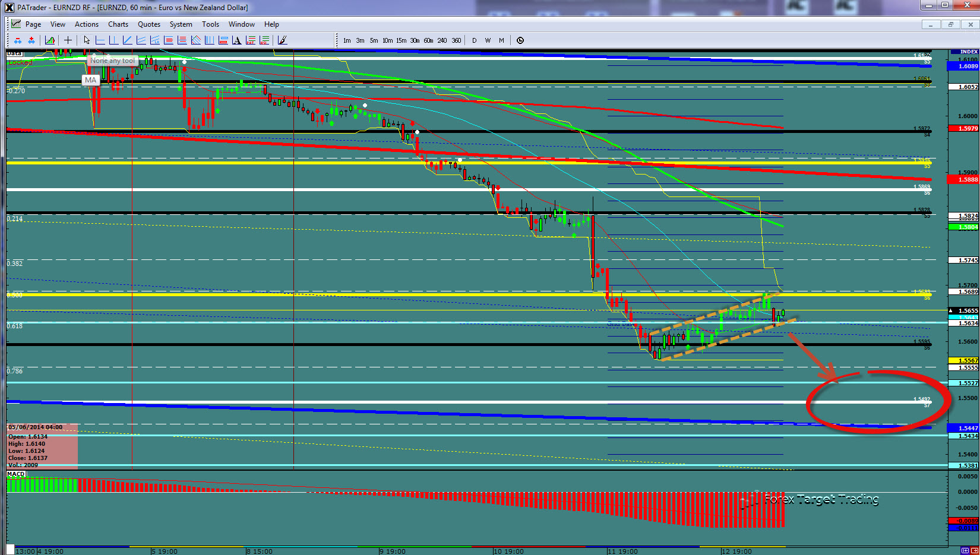The image size is (980, 555).
Task: Click the 12 19:00 time axis label
Action: (736, 551)
